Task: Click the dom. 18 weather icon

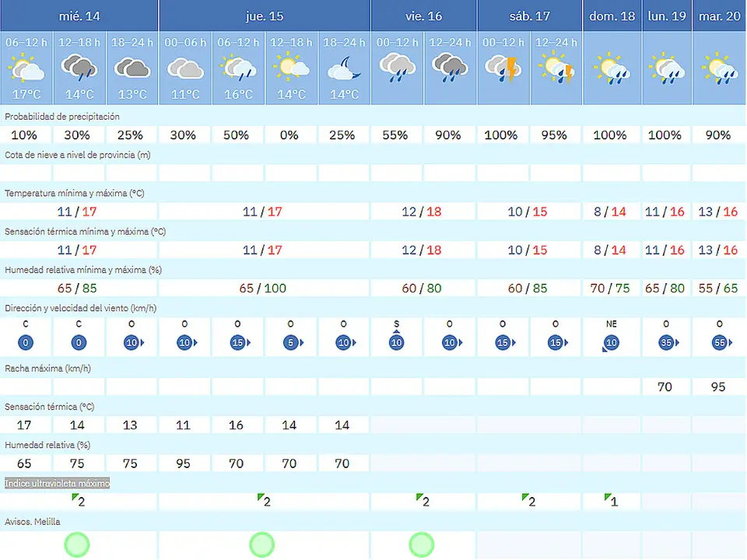Action: [612, 69]
